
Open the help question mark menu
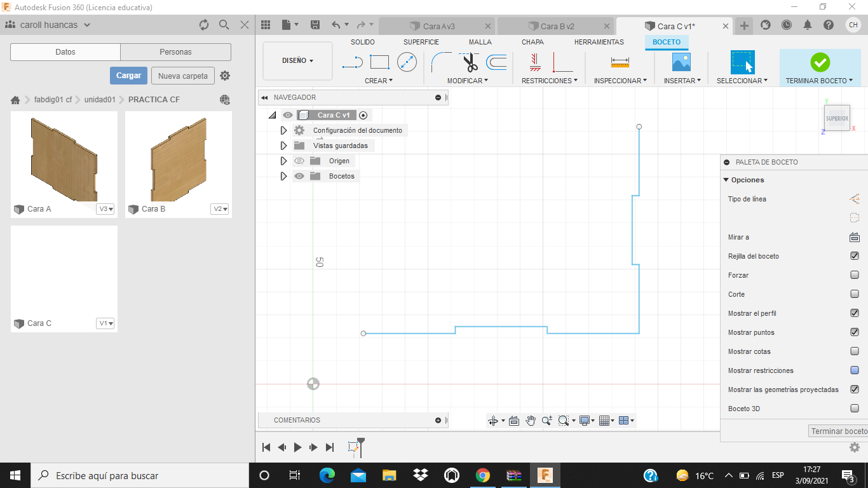[829, 25]
